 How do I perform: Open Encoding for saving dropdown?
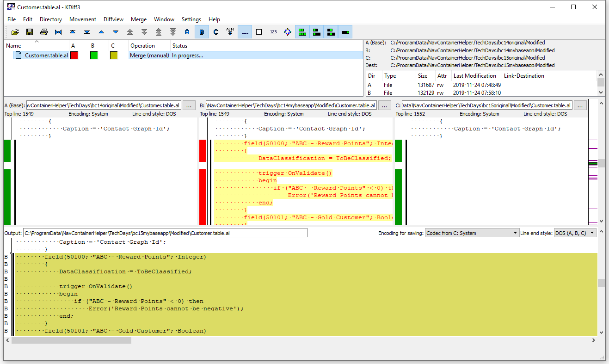(x=472, y=233)
